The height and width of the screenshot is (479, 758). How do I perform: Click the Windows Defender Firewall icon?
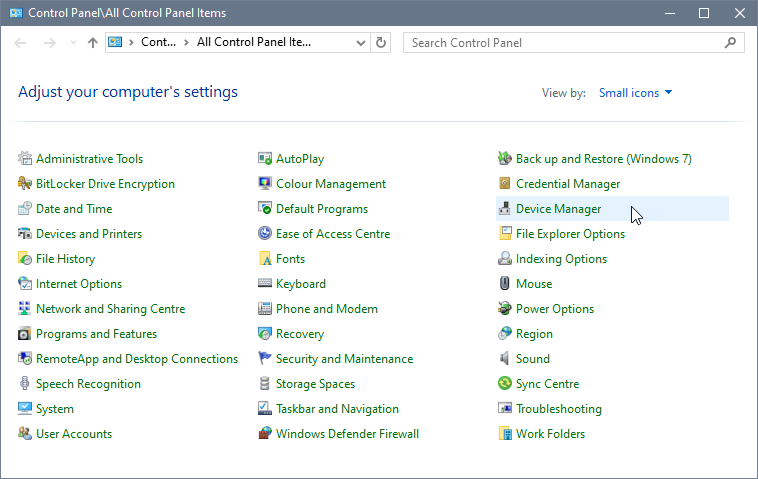(x=265, y=434)
